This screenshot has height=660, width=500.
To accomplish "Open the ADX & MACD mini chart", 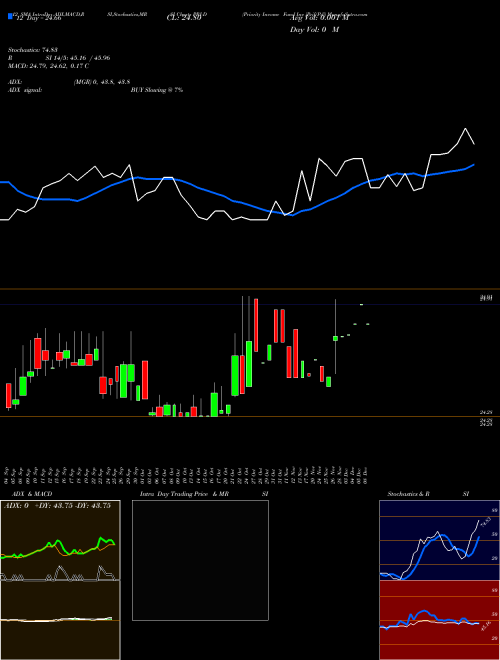I will [x=60, y=580].
